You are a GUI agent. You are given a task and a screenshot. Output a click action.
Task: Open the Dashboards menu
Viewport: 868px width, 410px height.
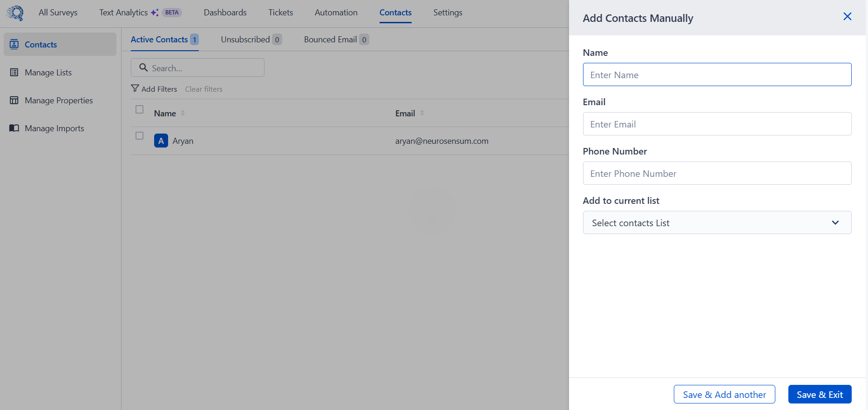click(225, 13)
